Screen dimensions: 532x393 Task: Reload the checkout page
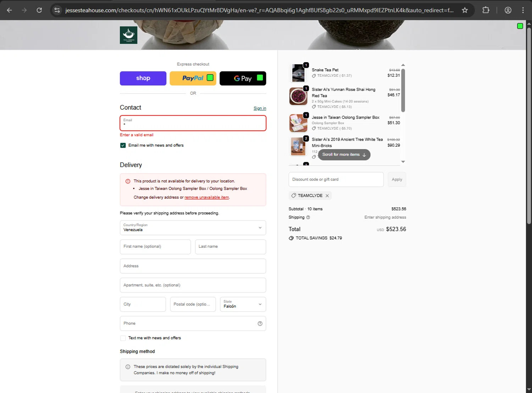[x=39, y=10]
